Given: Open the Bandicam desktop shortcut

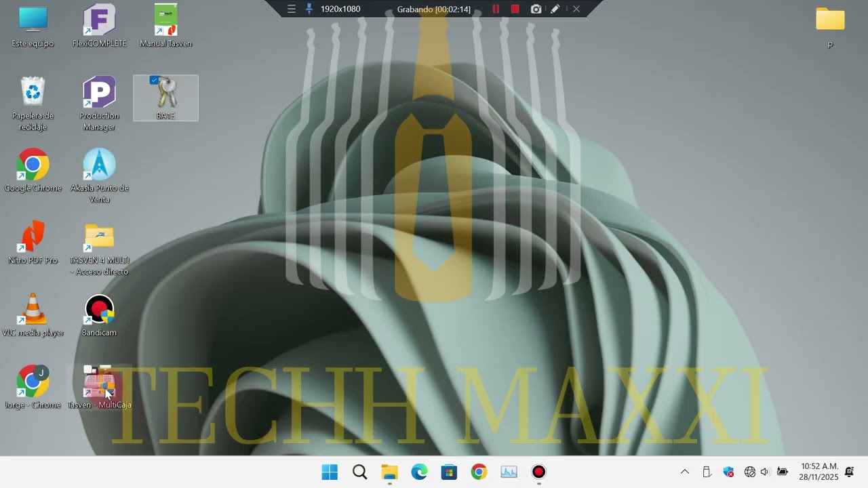Looking at the screenshot, I should [x=99, y=315].
